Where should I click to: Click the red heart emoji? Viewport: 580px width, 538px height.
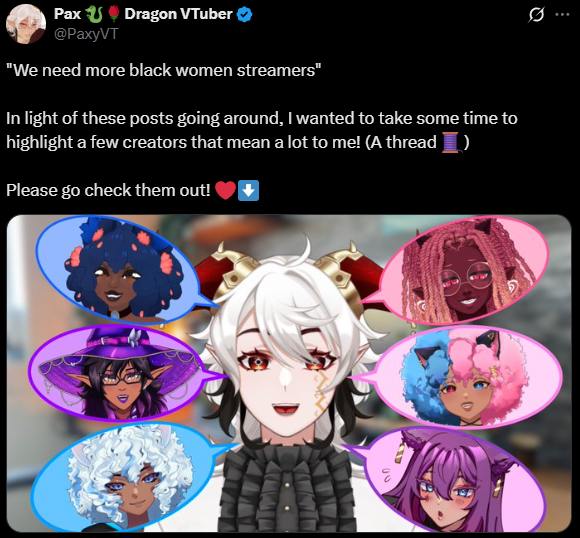tap(225, 191)
